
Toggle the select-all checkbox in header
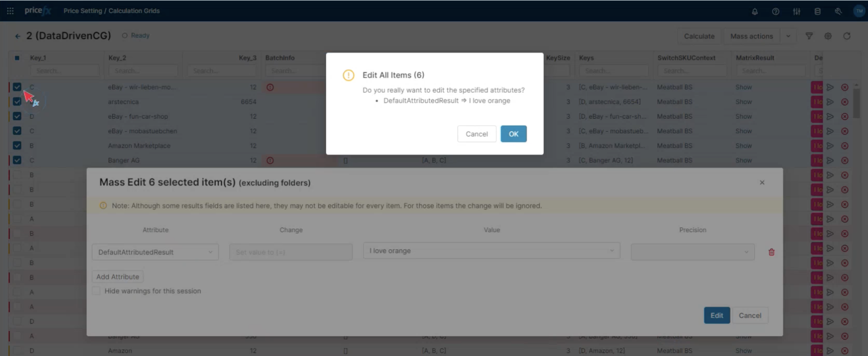[17, 58]
